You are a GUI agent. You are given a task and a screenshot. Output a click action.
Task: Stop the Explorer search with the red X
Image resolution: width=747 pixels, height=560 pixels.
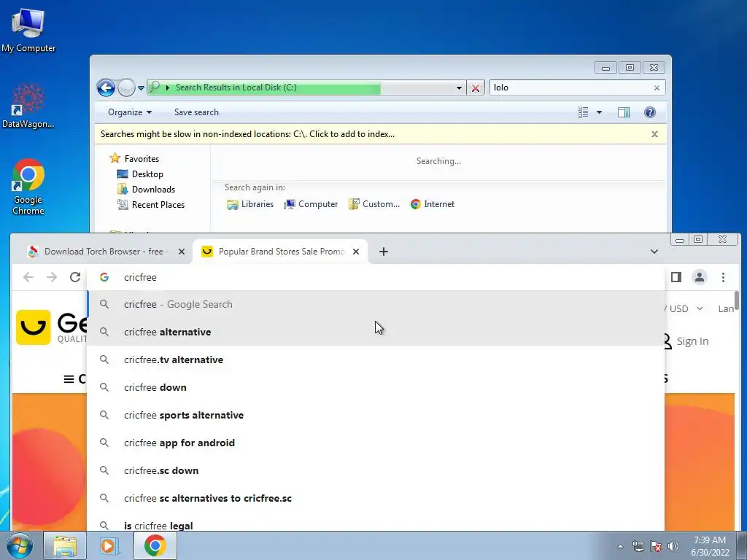click(475, 88)
